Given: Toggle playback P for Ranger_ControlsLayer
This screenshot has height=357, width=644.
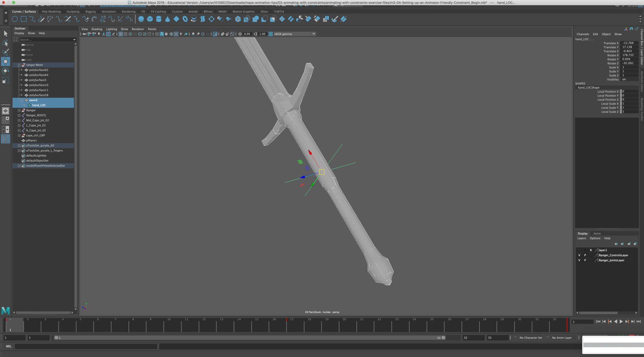Looking at the screenshot, I should pos(585,255).
